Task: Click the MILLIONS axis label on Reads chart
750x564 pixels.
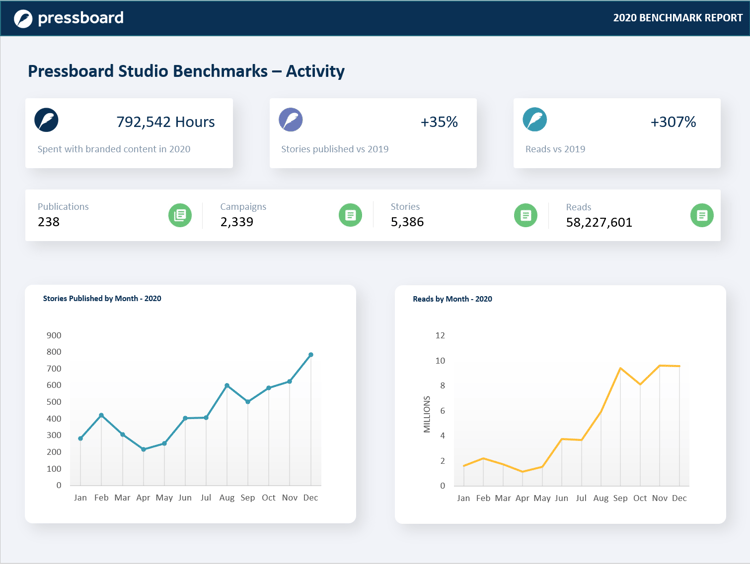Action: (427, 414)
